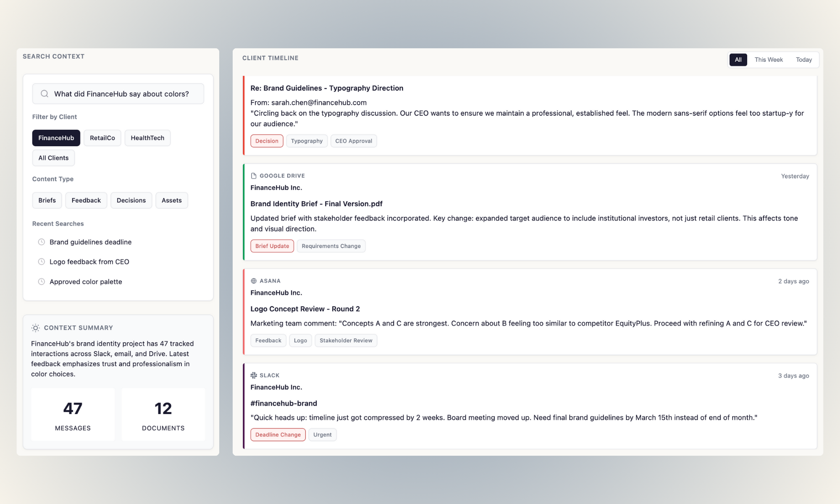This screenshot has height=504, width=840.
Task: Switch filtering to All Clients
Action: (x=53, y=158)
